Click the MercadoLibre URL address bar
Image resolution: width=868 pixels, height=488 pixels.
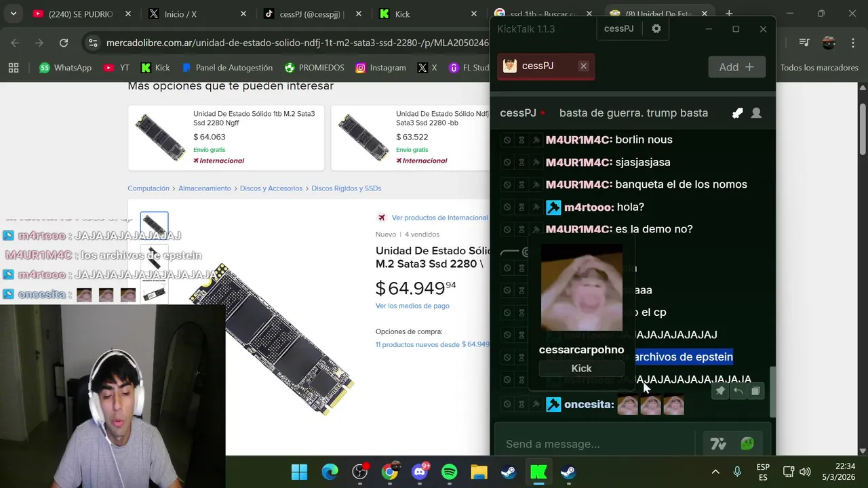297,43
